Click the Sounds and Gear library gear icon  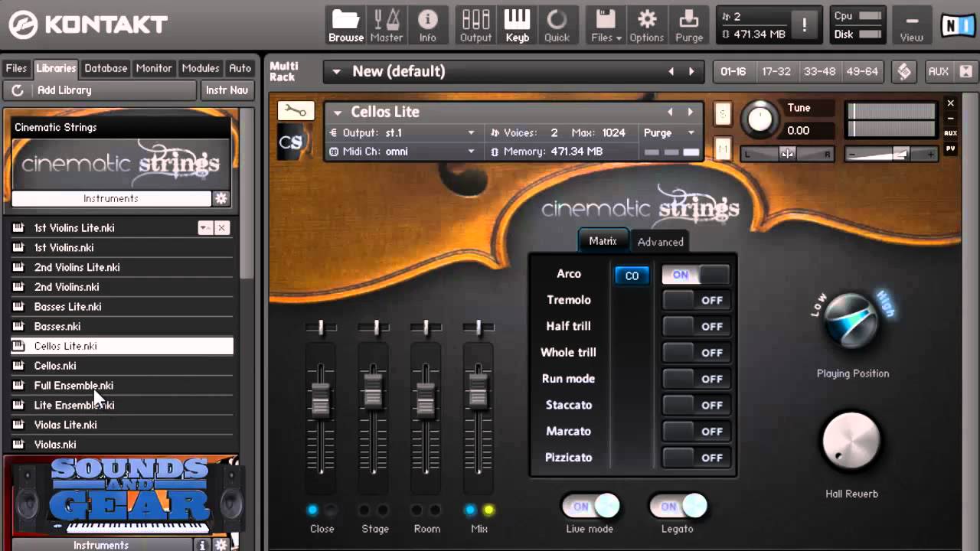tap(221, 545)
